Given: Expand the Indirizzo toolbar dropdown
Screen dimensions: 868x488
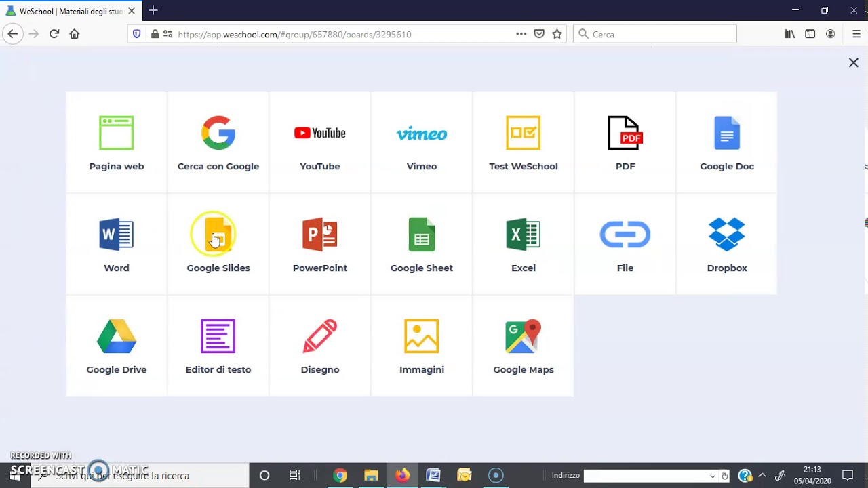Looking at the screenshot, I should click(x=712, y=476).
